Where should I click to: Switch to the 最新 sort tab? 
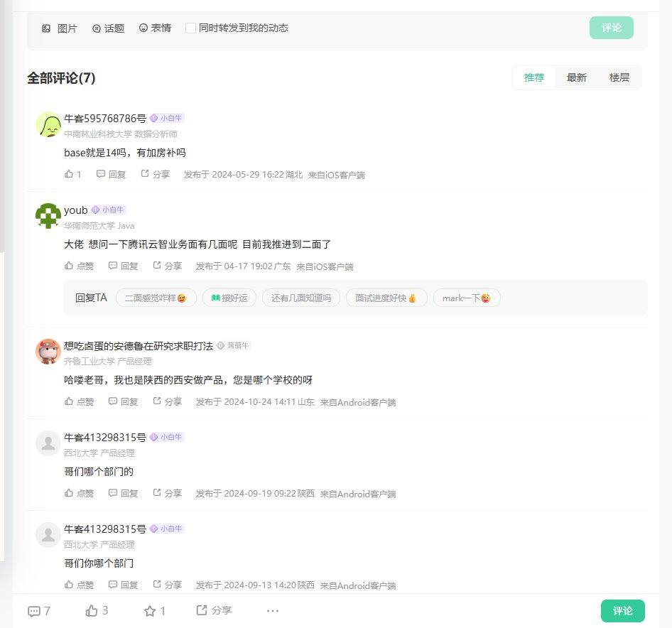(x=576, y=77)
